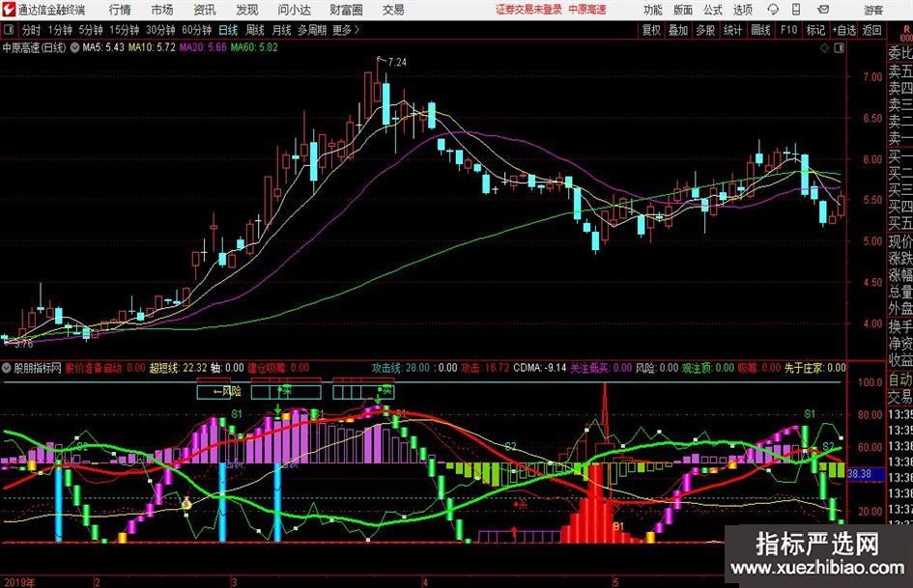Viewport: 913px width, 588px height.
Task: Open 多周期 multi-period view
Action: 312,30
